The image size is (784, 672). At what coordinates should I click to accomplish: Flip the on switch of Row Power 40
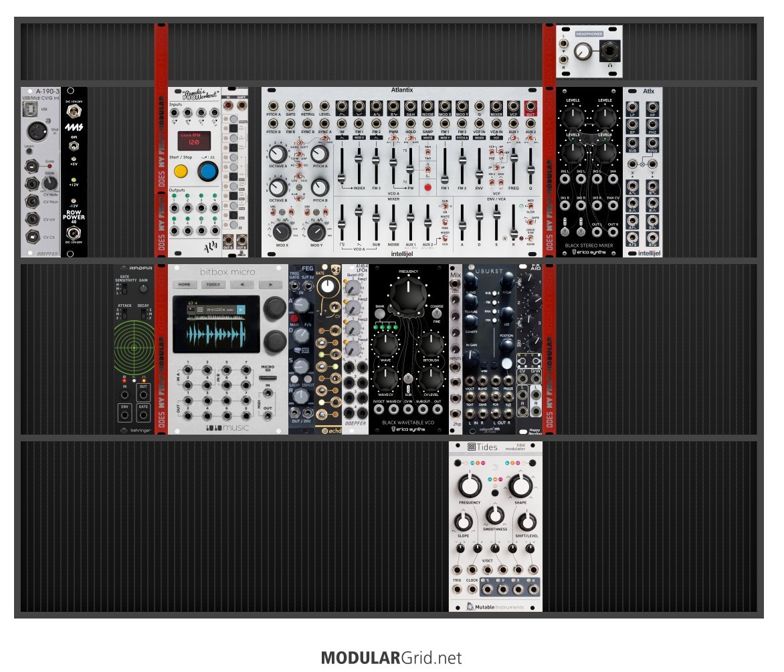tap(74, 146)
